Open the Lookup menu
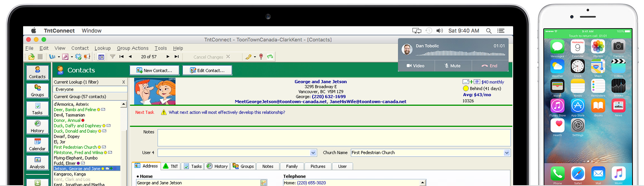The width and height of the screenshot is (644, 186). [x=102, y=48]
